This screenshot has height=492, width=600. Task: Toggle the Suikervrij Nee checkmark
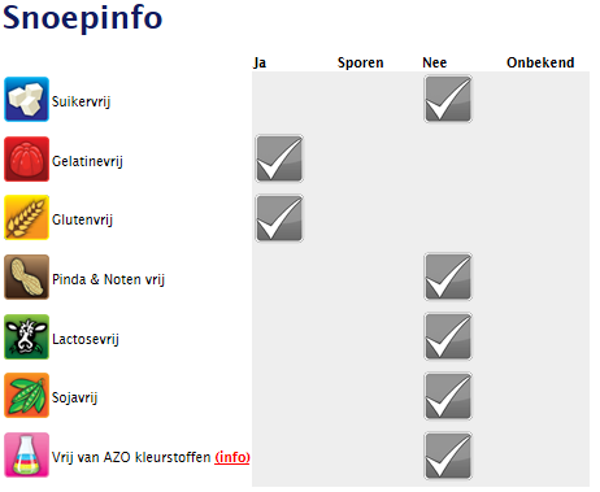(x=447, y=99)
